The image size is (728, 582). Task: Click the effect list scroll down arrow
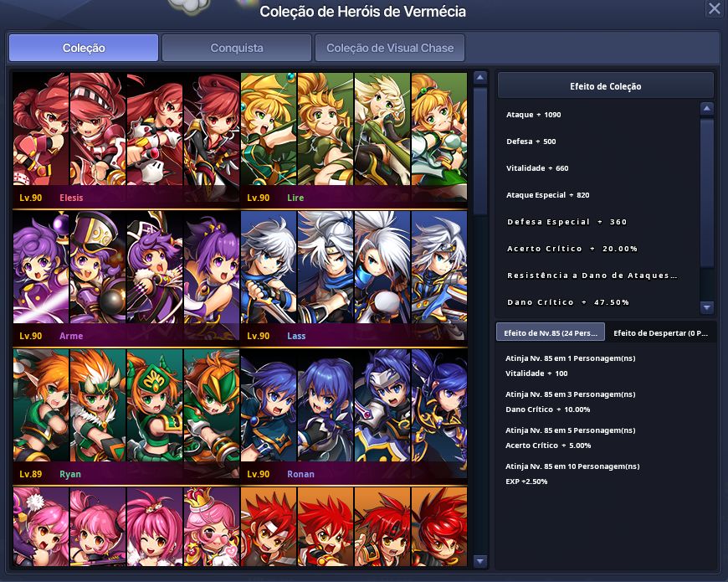[706, 307]
